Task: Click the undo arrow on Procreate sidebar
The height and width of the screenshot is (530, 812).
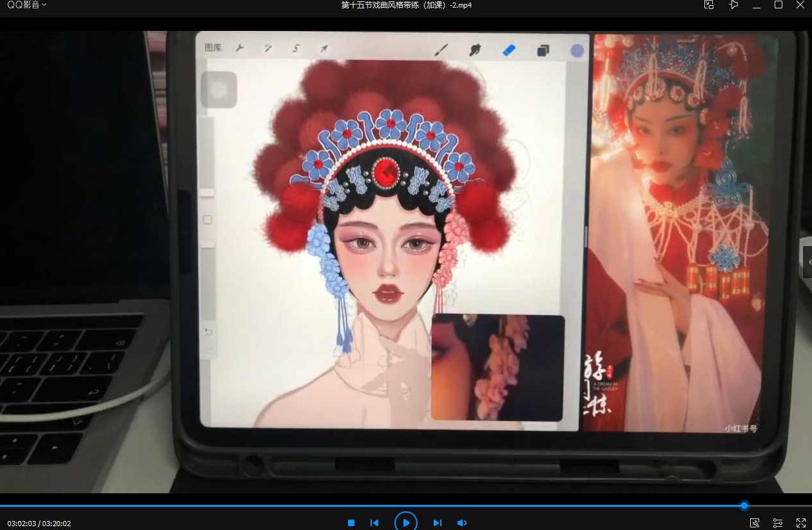Action: [208, 330]
